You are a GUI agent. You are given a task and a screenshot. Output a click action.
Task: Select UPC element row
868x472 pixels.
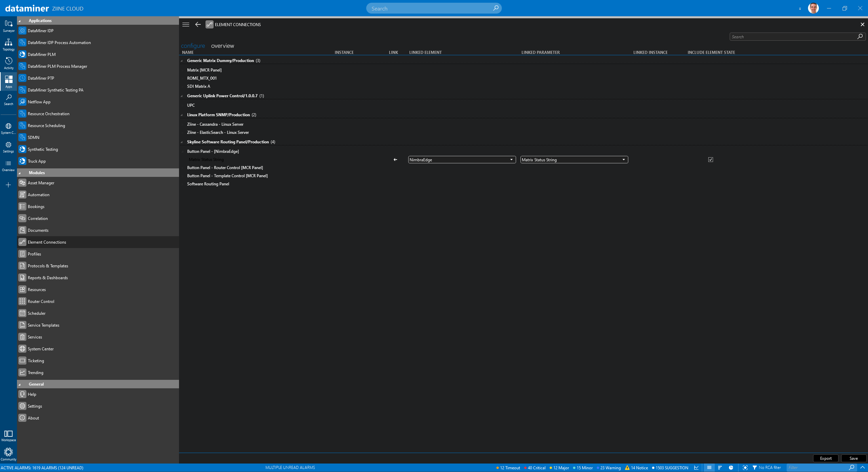coord(191,105)
